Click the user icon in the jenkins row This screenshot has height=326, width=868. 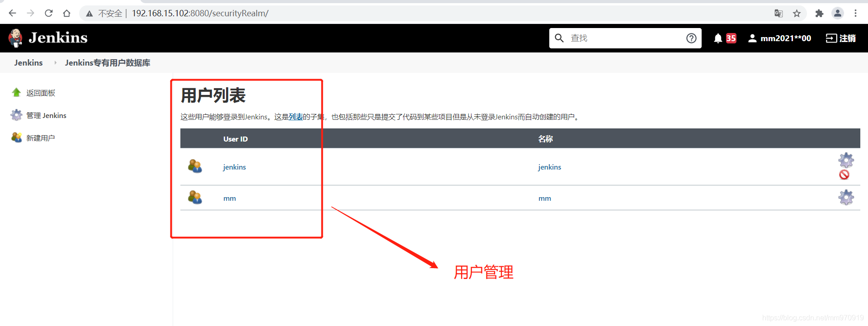pos(195,166)
